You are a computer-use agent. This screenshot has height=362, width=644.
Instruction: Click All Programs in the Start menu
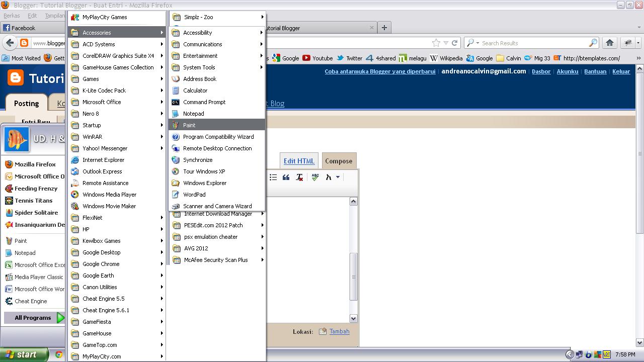35,318
